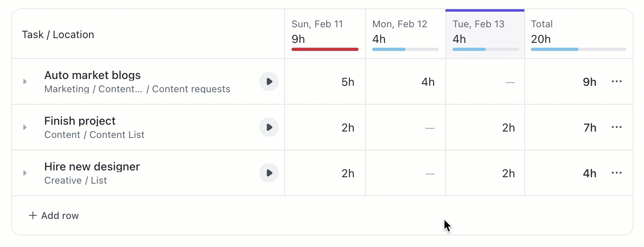Expand the Finish project row
This screenshot has width=644, height=247.
(25, 127)
